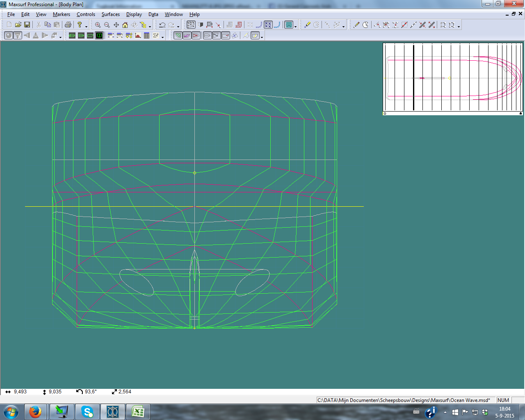Click the plan view inset thumbnail

coord(453,79)
